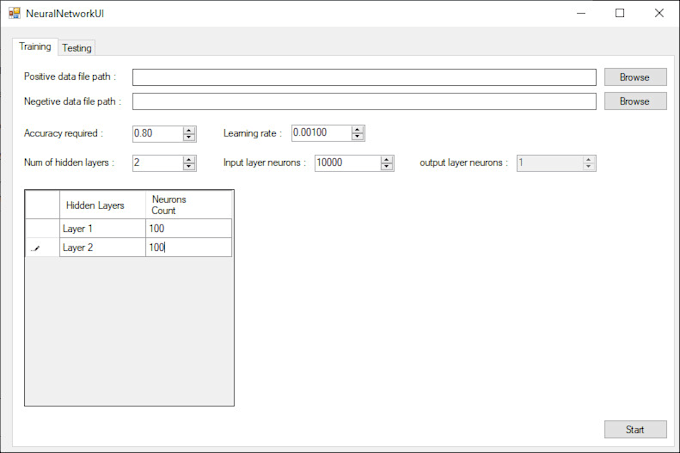Select the Layer 2 row header with pencil
Screen dimensions: 680x453
[x=42, y=247]
